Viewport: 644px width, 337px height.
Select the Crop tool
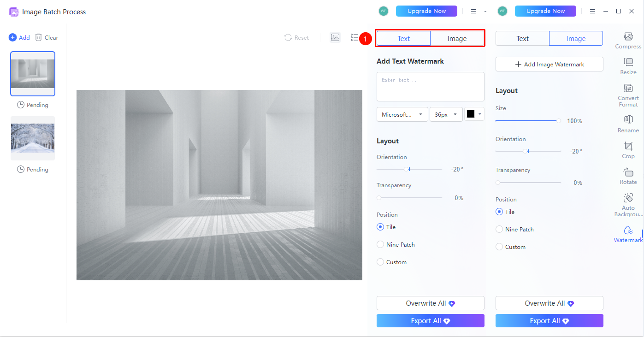tap(628, 150)
